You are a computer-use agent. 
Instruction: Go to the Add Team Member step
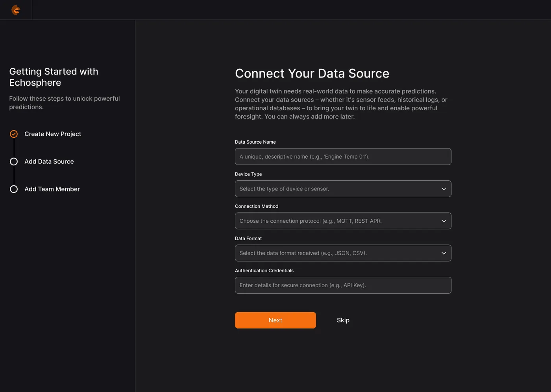(x=52, y=189)
